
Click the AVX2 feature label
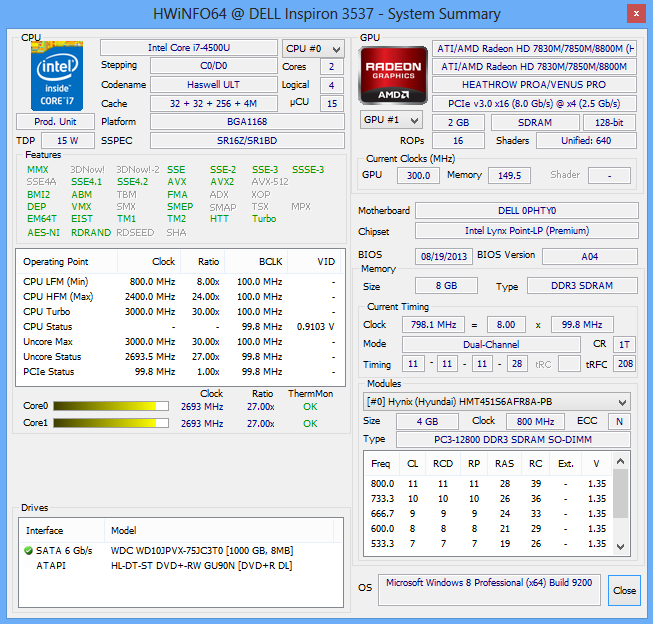tap(222, 182)
